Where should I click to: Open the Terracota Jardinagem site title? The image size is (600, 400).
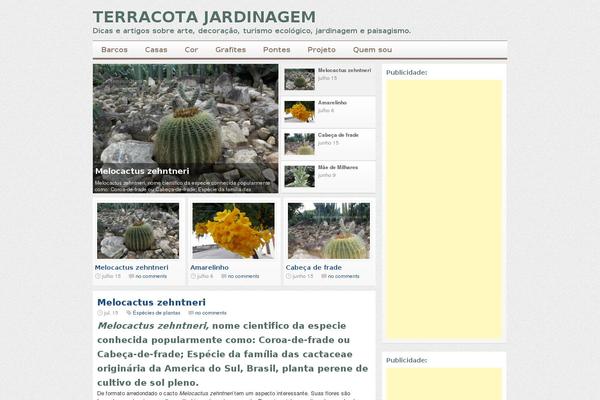(x=204, y=17)
